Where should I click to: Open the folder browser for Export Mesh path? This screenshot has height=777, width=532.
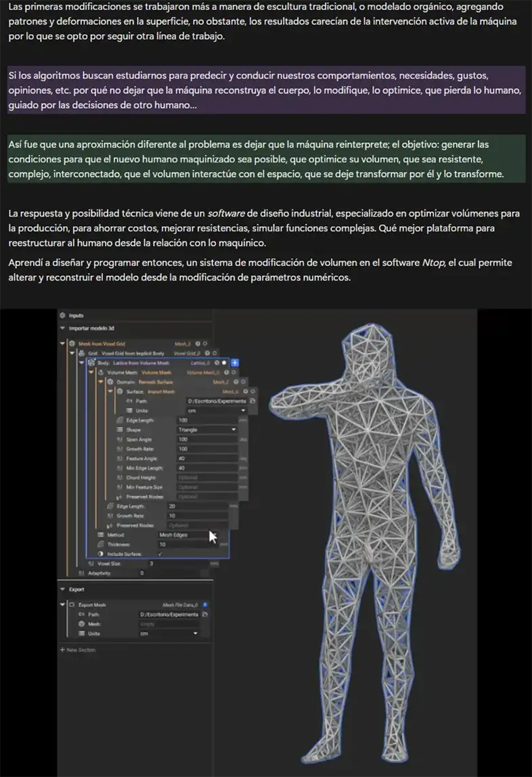[204, 614]
